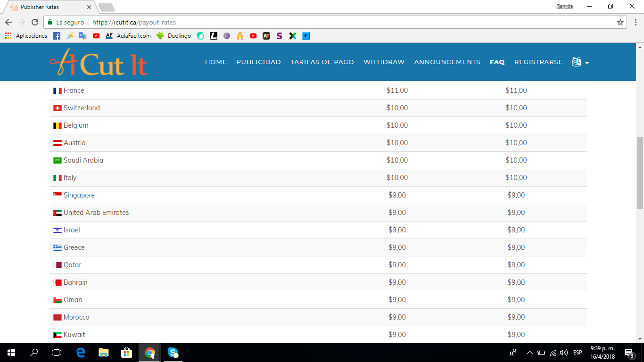Screen dimensions: 644x362
Task: Click the language translation icon in the navbar
Action: click(576, 62)
